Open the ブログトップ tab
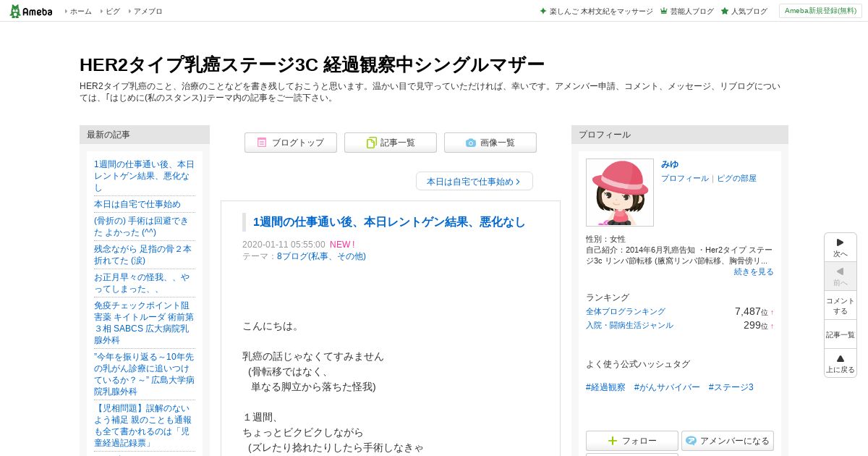 pyautogui.click(x=291, y=143)
